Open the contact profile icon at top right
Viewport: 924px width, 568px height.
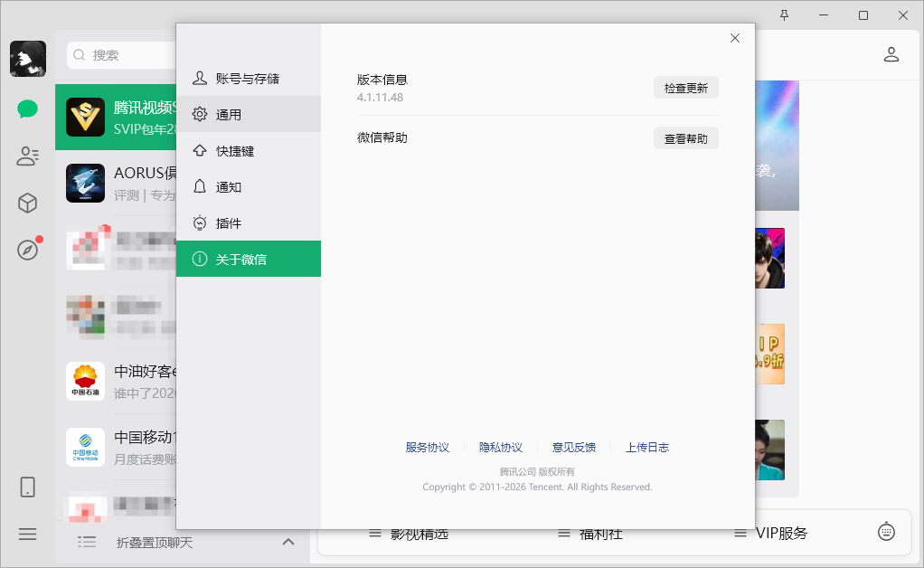tap(891, 55)
